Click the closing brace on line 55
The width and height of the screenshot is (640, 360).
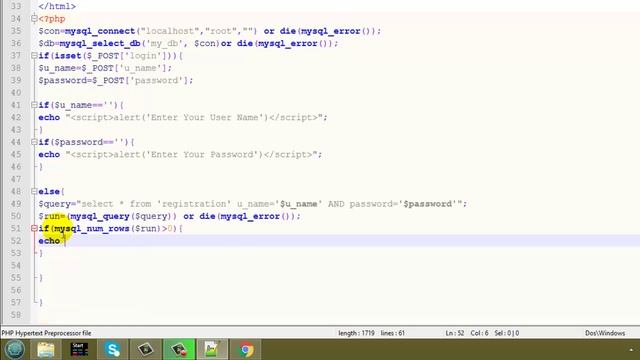pos(41,278)
